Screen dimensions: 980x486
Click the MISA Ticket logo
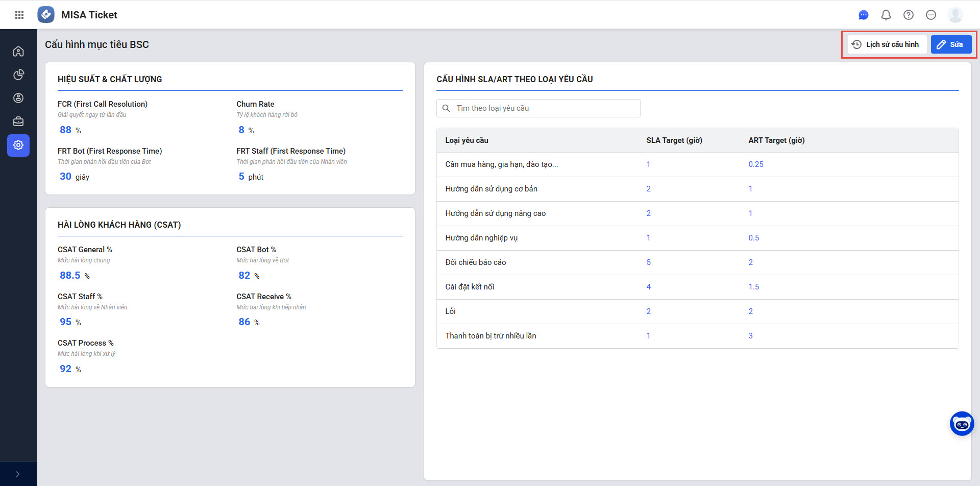tap(46, 15)
